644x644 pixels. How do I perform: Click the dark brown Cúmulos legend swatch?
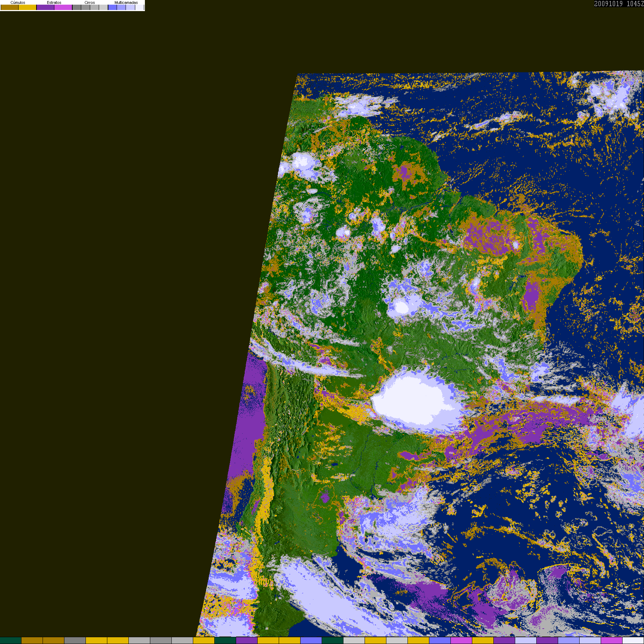(x=10, y=7)
